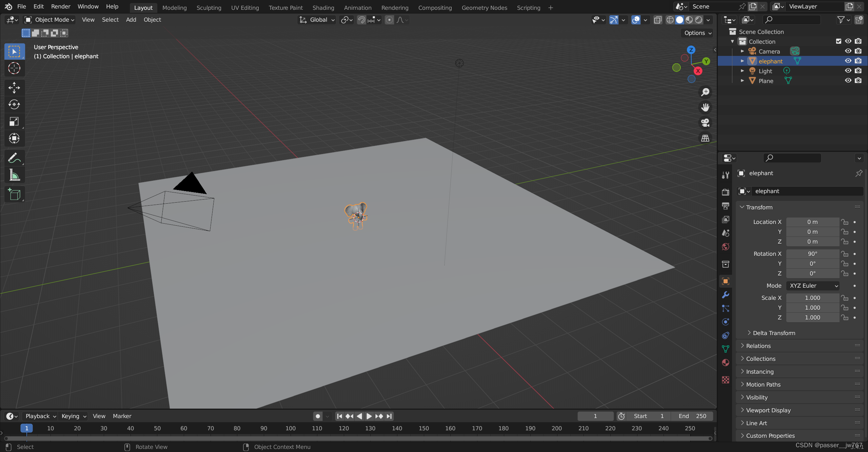Screen dimensions: 868x452
Task: Select the Move tool in toolbar
Action: pos(14,88)
